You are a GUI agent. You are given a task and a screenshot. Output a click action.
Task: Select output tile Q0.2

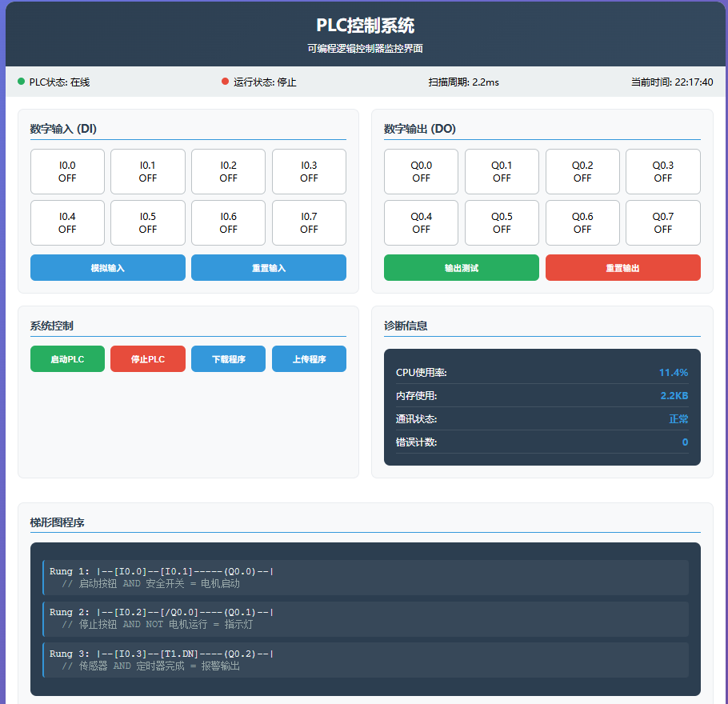coord(582,171)
